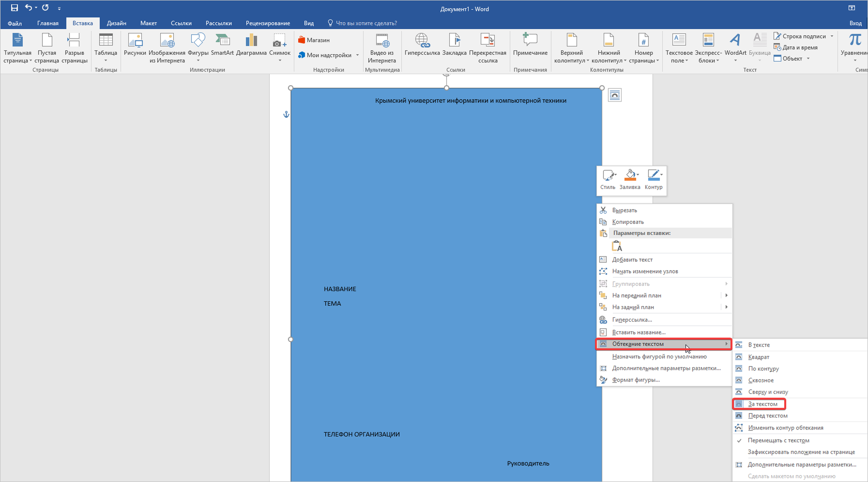868x482 pixels.
Task: Save the document with the floppy disk icon
Action: [14, 8]
